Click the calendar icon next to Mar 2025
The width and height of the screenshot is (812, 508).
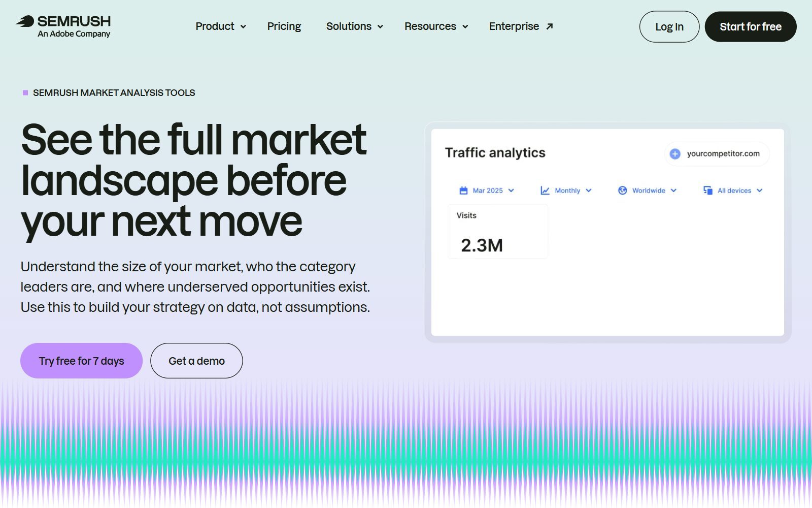[463, 190]
